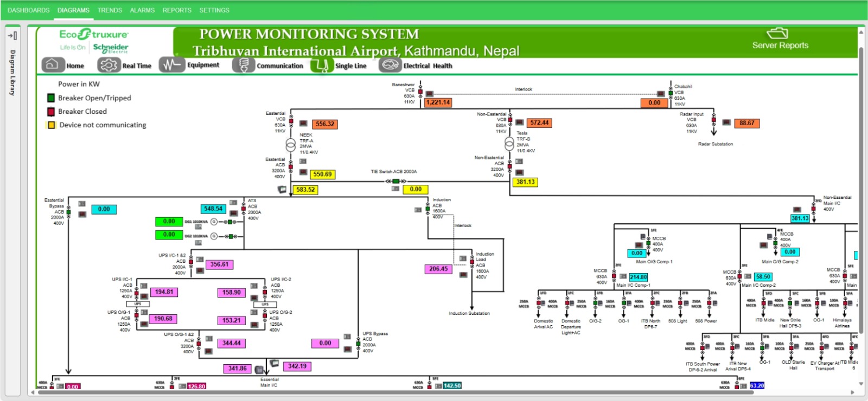
Task: Select the Single Line diagram icon
Action: (x=320, y=66)
